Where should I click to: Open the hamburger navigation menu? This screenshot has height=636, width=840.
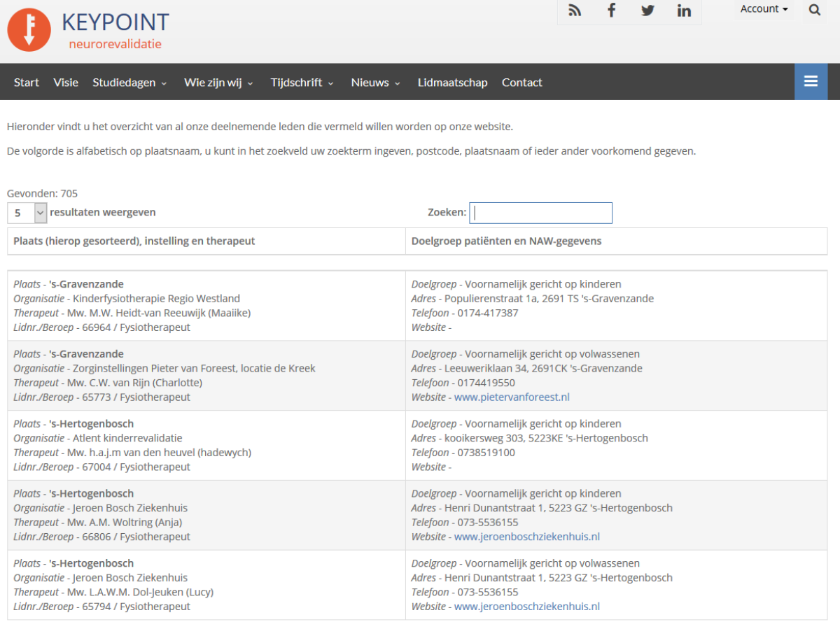pyautogui.click(x=811, y=81)
